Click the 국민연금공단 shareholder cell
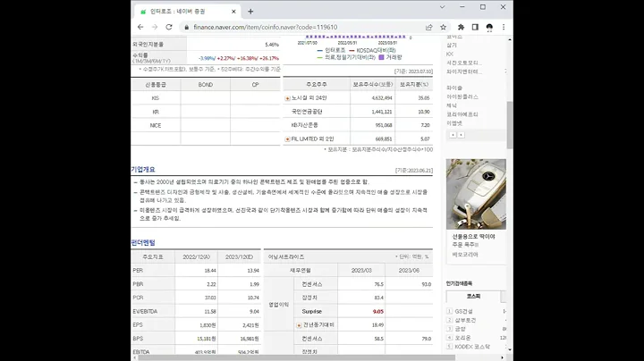This screenshot has width=644, height=361. [307, 112]
